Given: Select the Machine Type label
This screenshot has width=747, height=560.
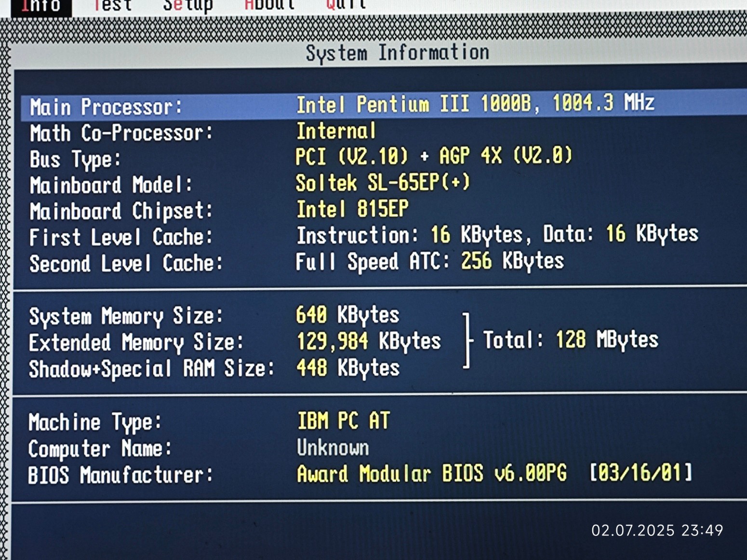Looking at the screenshot, I should (95, 423).
